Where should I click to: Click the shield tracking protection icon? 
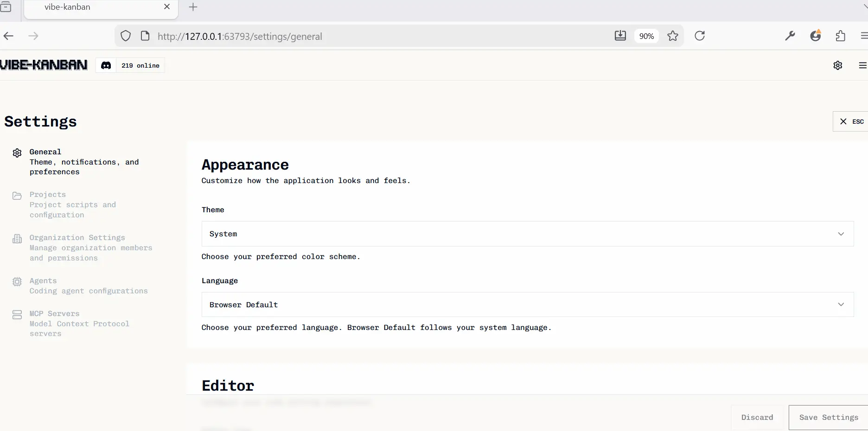point(126,36)
